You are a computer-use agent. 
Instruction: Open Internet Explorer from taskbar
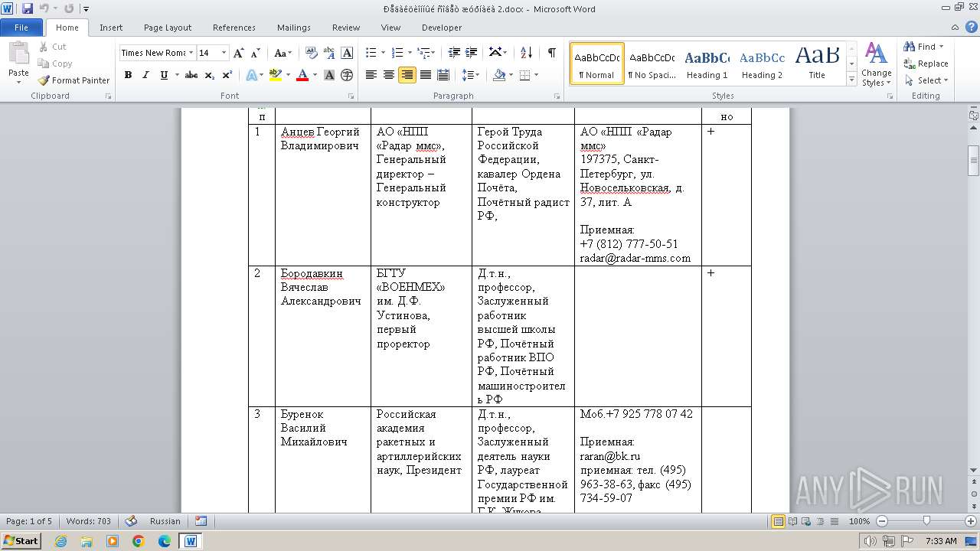coord(60,541)
